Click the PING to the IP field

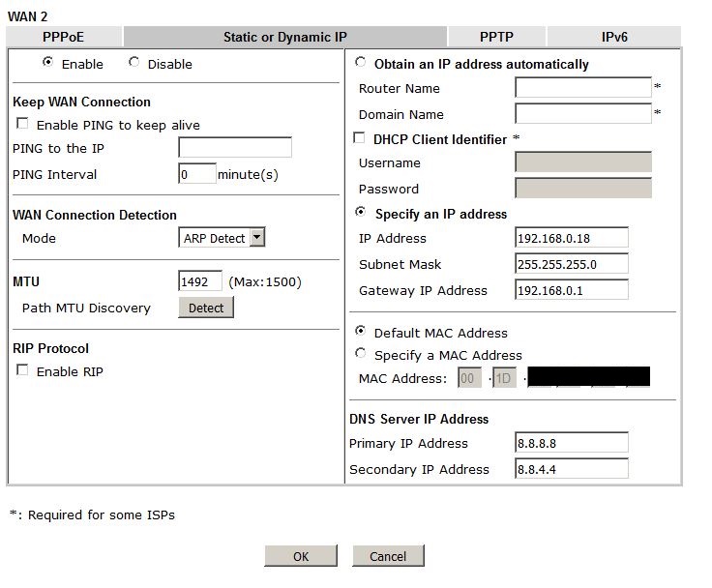(x=235, y=148)
